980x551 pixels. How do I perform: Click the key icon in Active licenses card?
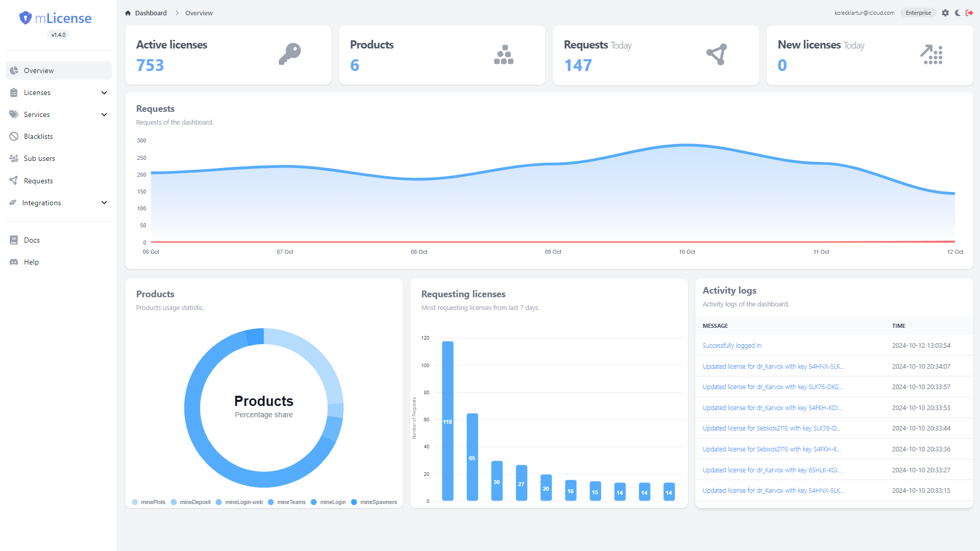click(x=290, y=54)
